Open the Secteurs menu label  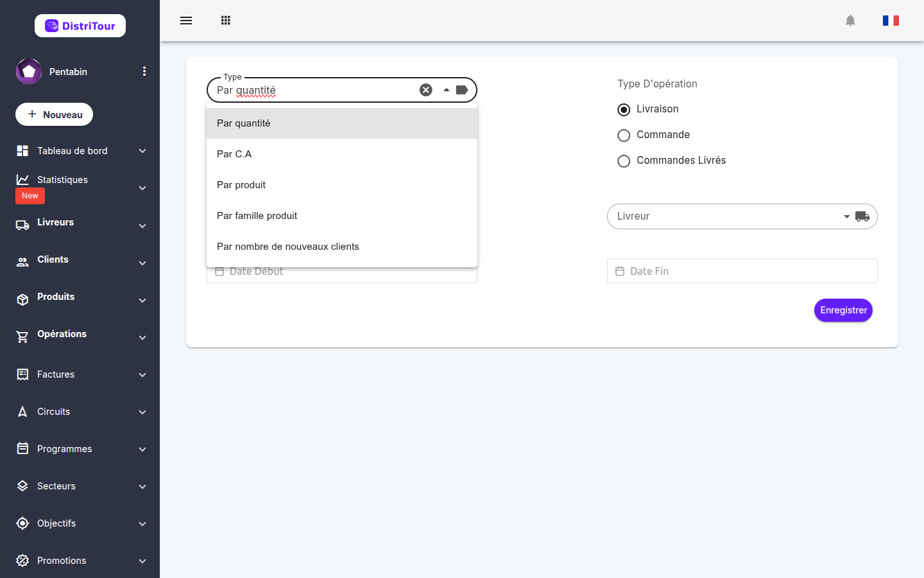[56, 486]
